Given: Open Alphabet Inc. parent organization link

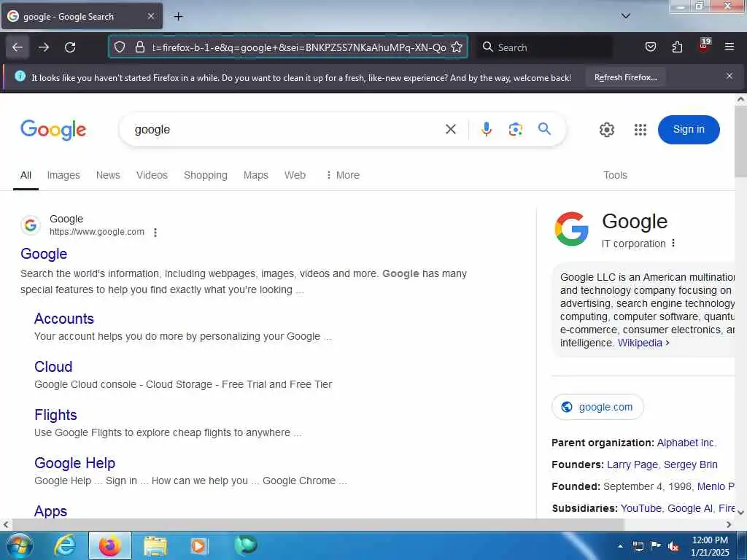Looking at the screenshot, I should click(x=686, y=443).
